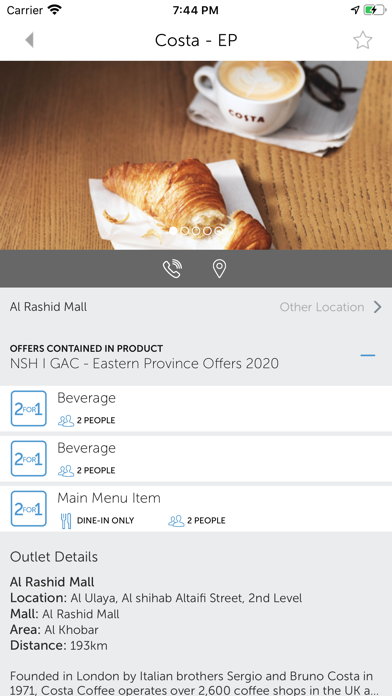Jump to the first carousel page dot
392x696 pixels.
(173, 231)
